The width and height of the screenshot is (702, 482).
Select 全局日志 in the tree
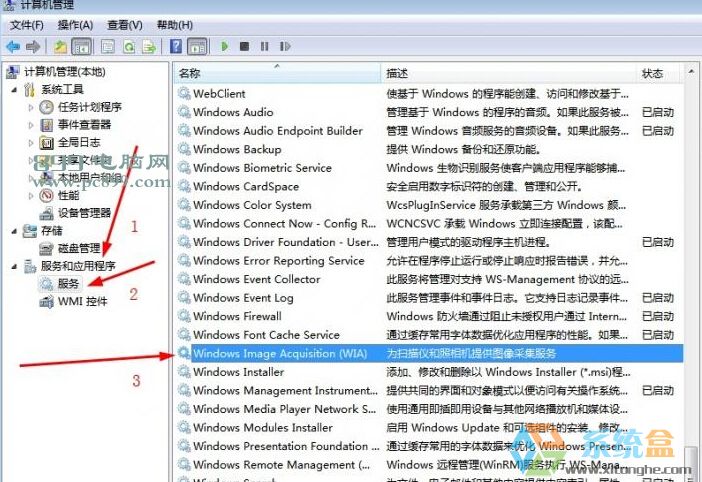(x=79, y=143)
